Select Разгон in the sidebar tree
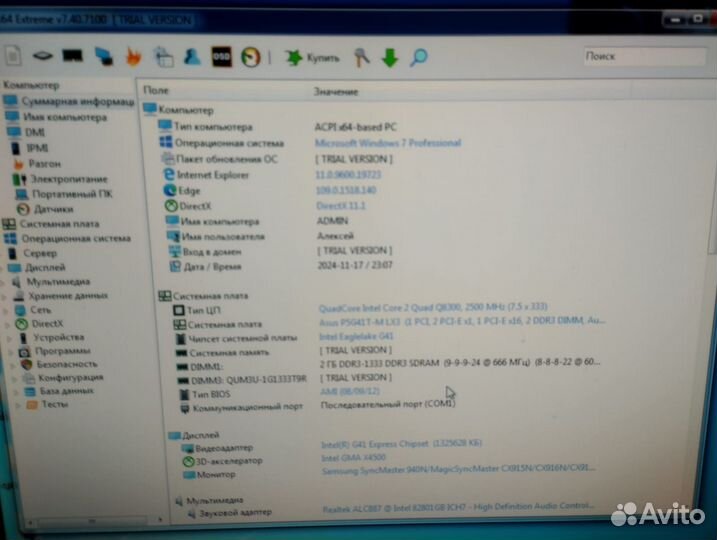717x540 pixels. (x=44, y=163)
